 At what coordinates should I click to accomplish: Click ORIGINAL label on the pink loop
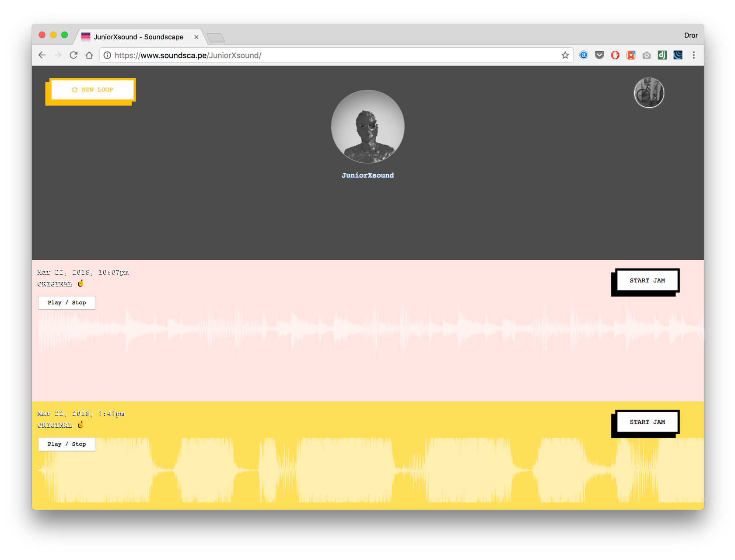coord(55,284)
